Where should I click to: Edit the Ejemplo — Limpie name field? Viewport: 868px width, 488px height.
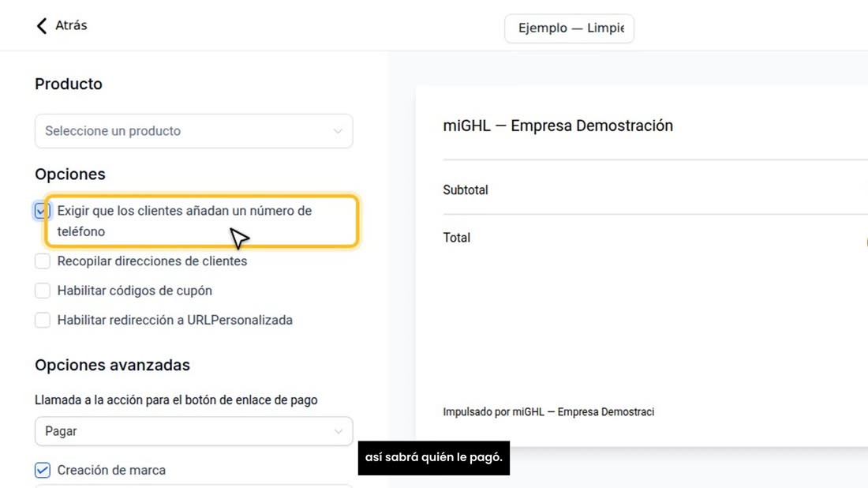coord(569,28)
